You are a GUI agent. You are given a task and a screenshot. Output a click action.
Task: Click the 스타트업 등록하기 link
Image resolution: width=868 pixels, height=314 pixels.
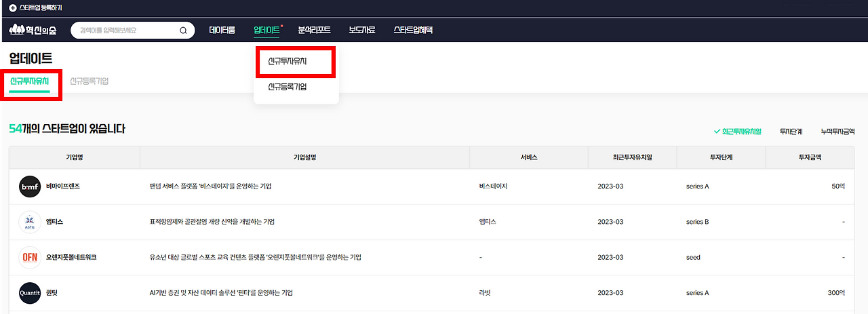click(x=40, y=8)
